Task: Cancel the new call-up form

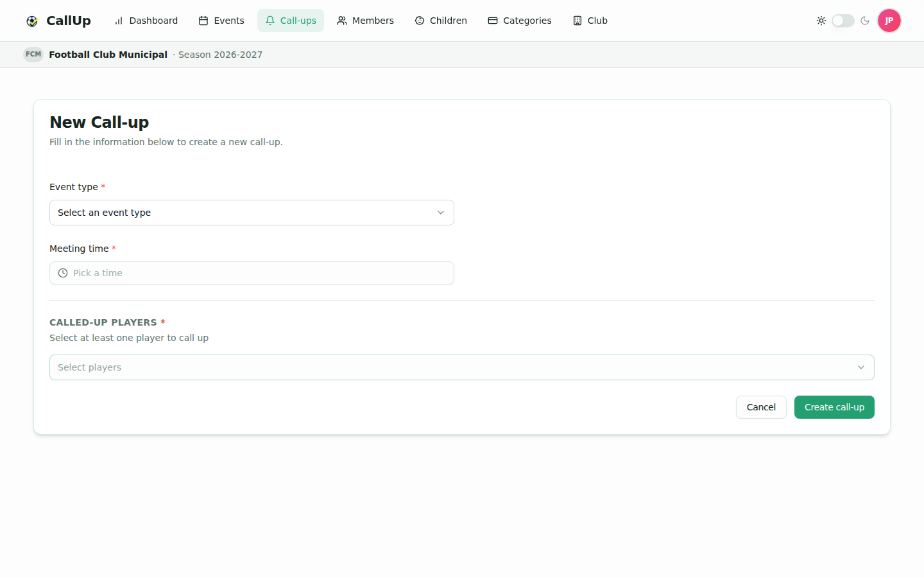Action: (761, 407)
